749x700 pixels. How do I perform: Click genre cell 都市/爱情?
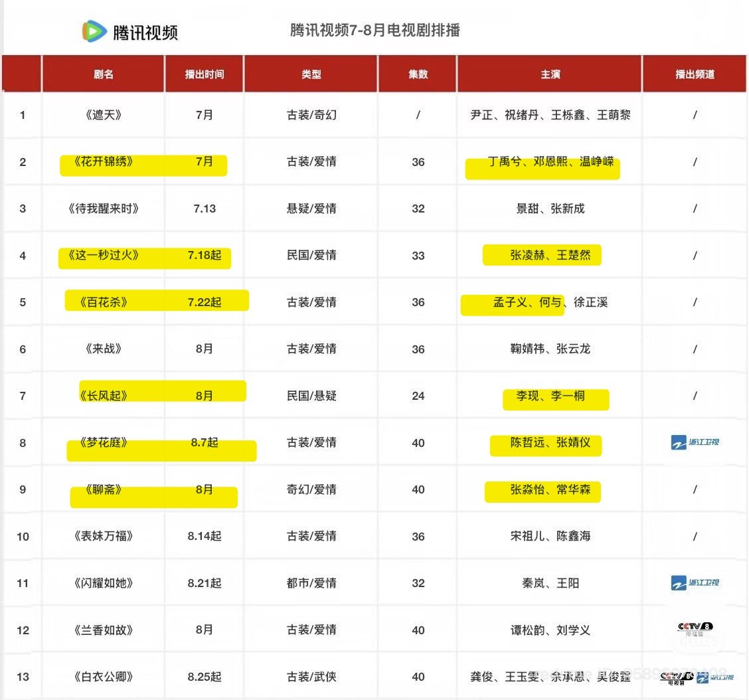pos(311,583)
